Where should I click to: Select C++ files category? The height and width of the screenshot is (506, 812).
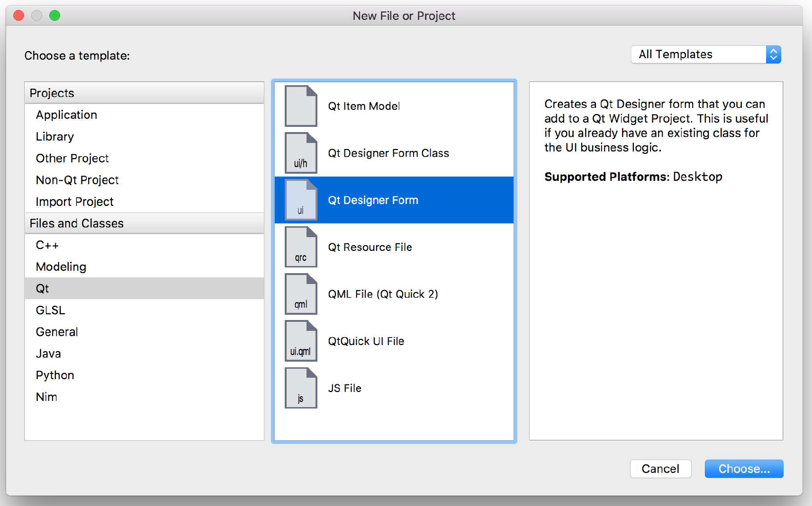coord(144,245)
